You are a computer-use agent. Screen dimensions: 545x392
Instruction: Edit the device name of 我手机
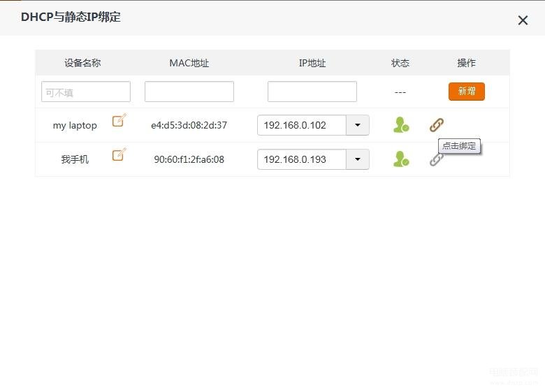click(x=119, y=154)
